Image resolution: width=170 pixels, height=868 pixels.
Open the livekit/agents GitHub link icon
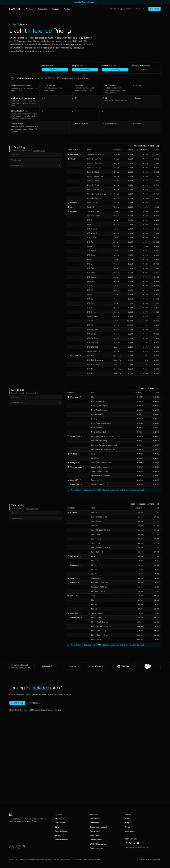pos(110,9)
